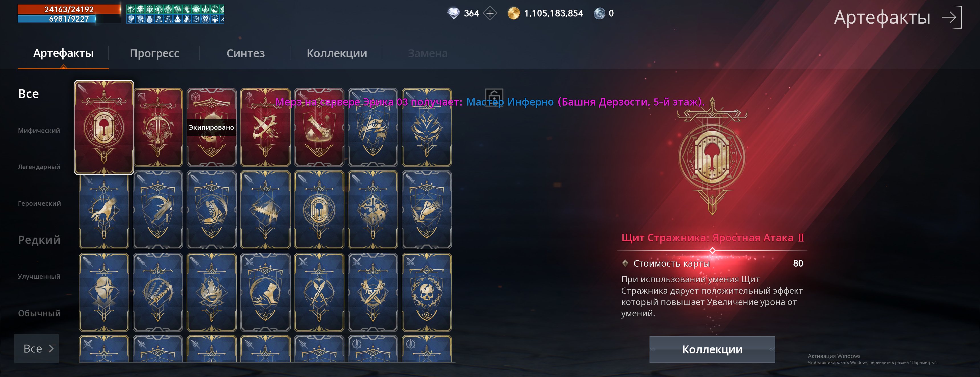980x377 pixels.
Task: Click the plus icon next to diamonds
Action: [x=490, y=14]
